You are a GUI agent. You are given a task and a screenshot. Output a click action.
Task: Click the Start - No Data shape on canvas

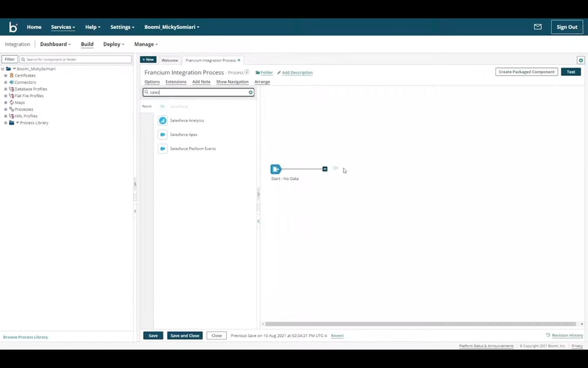(276, 168)
